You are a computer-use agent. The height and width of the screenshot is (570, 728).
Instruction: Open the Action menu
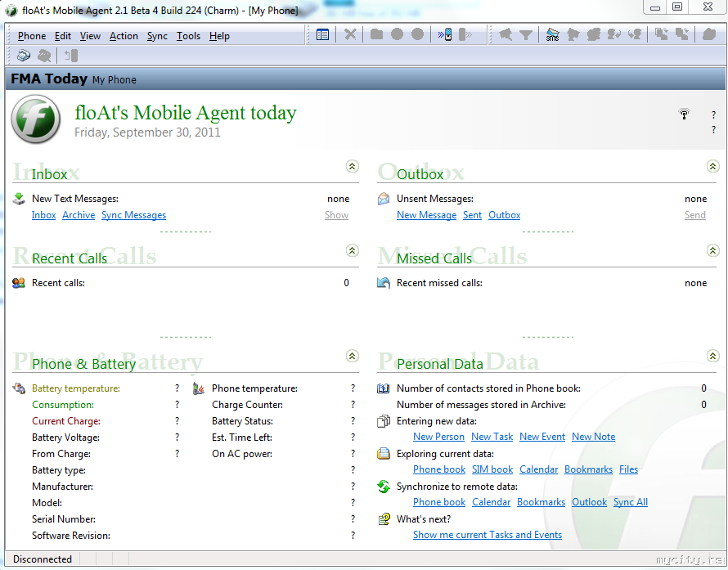(x=124, y=36)
